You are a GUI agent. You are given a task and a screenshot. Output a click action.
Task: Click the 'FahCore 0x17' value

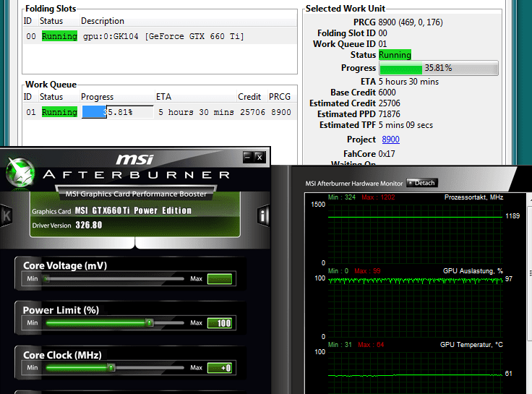(387, 154)
